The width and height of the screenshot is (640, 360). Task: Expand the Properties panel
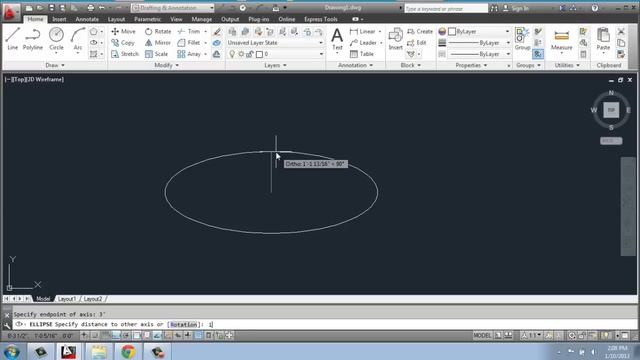point(471,65)
